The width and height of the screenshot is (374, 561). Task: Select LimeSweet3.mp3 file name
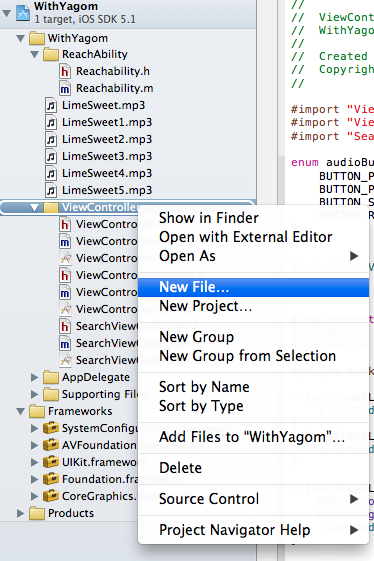click(107, 156)
